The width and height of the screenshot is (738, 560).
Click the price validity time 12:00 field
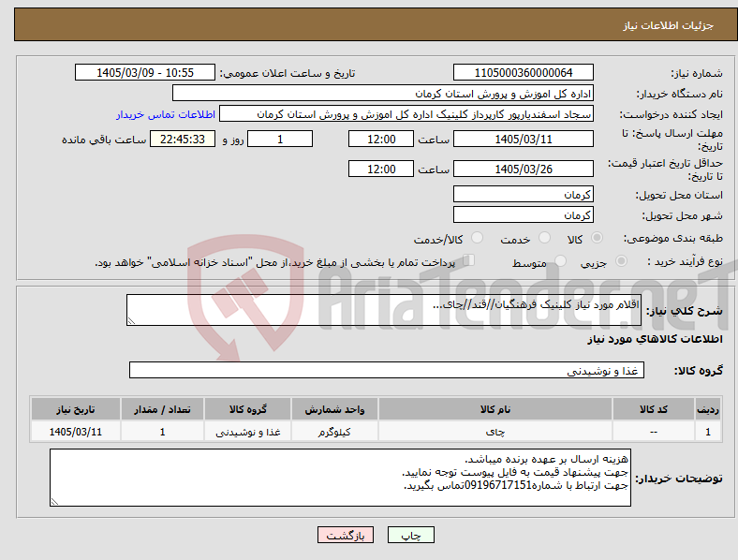click(381, 169)
